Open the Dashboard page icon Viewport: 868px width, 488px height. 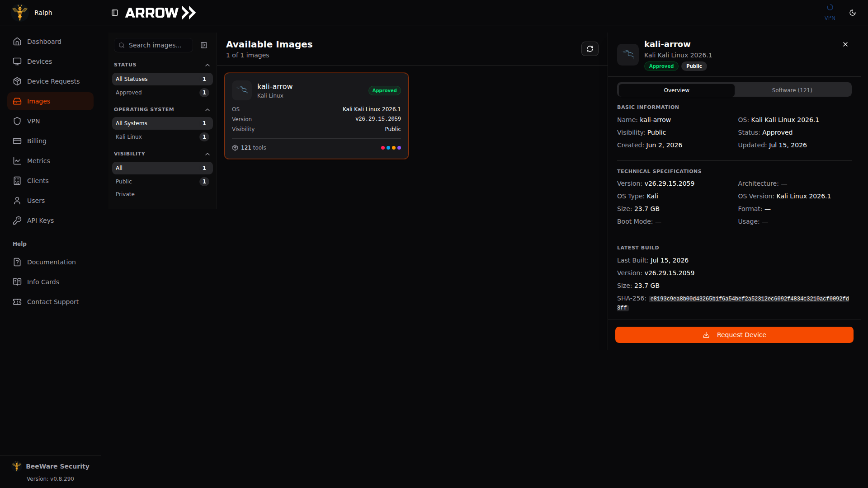click(x=17, y=42)
